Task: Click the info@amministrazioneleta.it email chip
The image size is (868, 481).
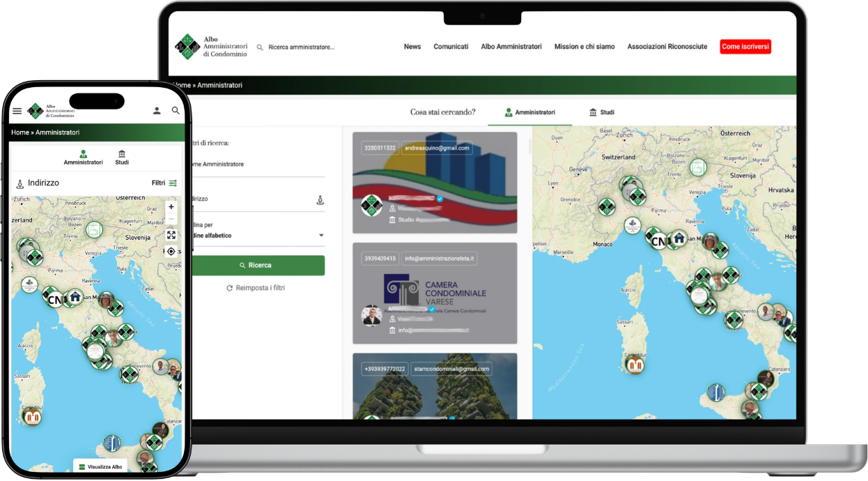Action: 439,259
